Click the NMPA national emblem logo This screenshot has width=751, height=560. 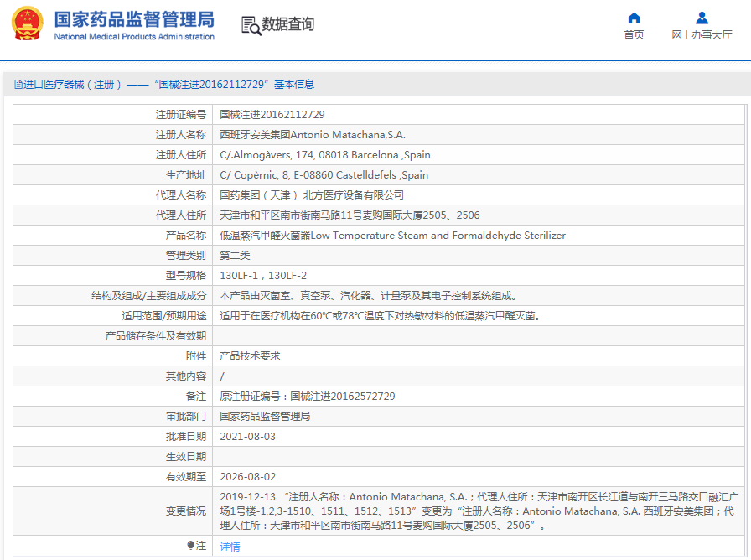[x=28, y=24]
